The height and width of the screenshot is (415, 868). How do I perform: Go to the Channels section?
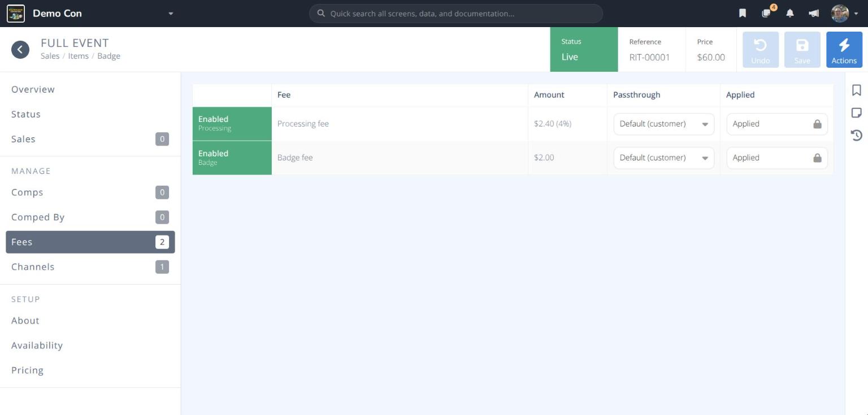click(90, 267)
